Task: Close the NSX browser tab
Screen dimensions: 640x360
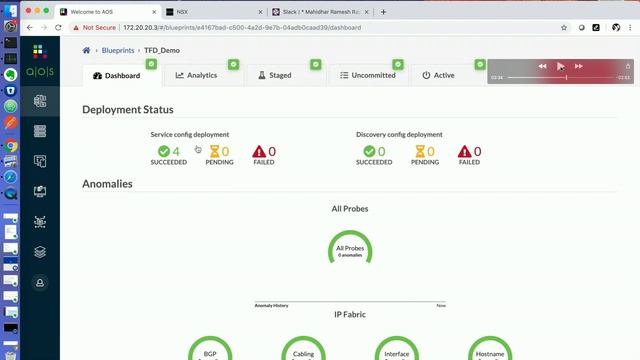Action: [x=260, y=12]
